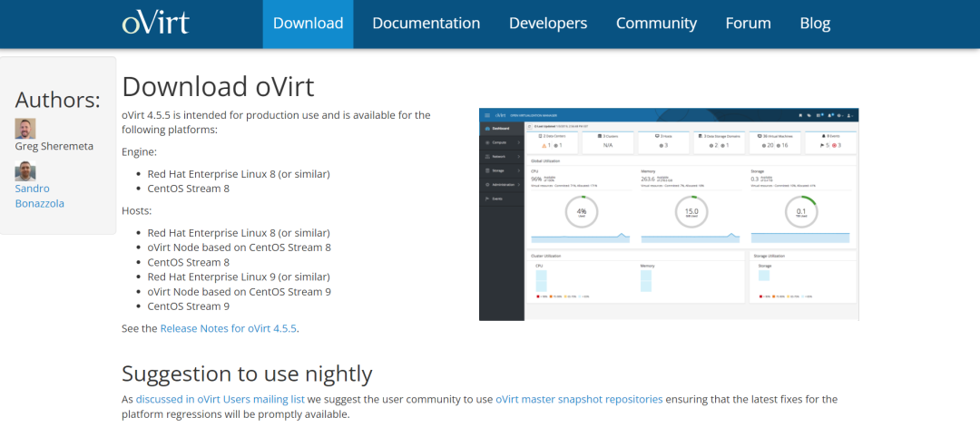Switch to the Developers navigation item
The width and height of the screenshot is (980, 437).
(x=548, y=24)
